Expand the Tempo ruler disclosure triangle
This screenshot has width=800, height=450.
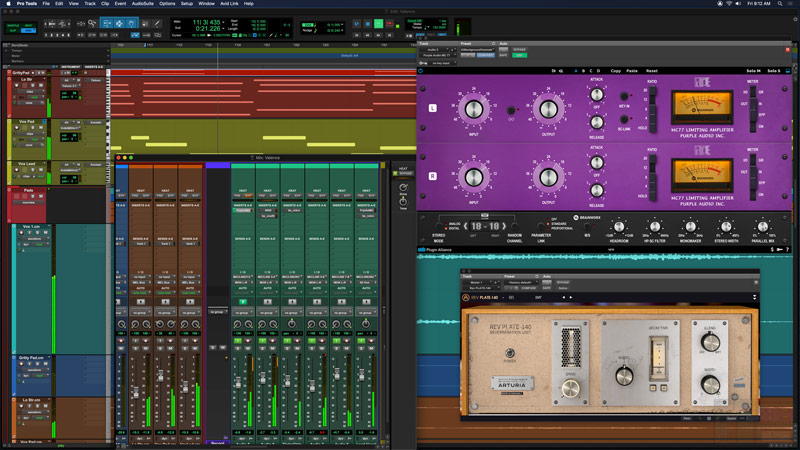(6, 51)
